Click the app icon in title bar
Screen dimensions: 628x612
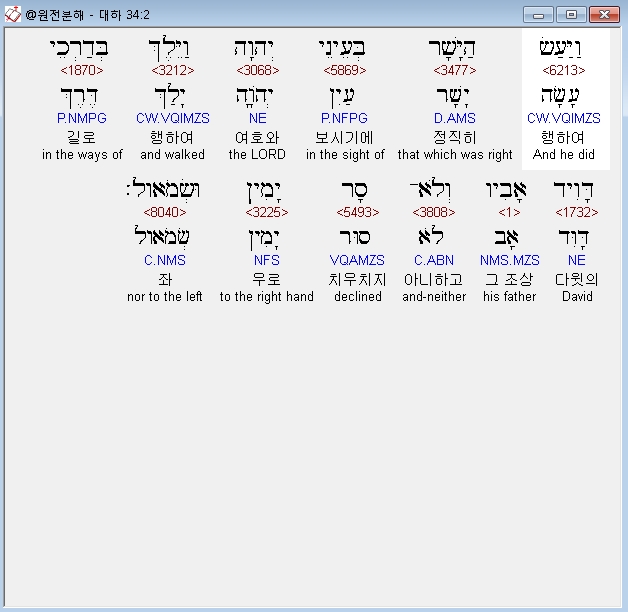12,14
